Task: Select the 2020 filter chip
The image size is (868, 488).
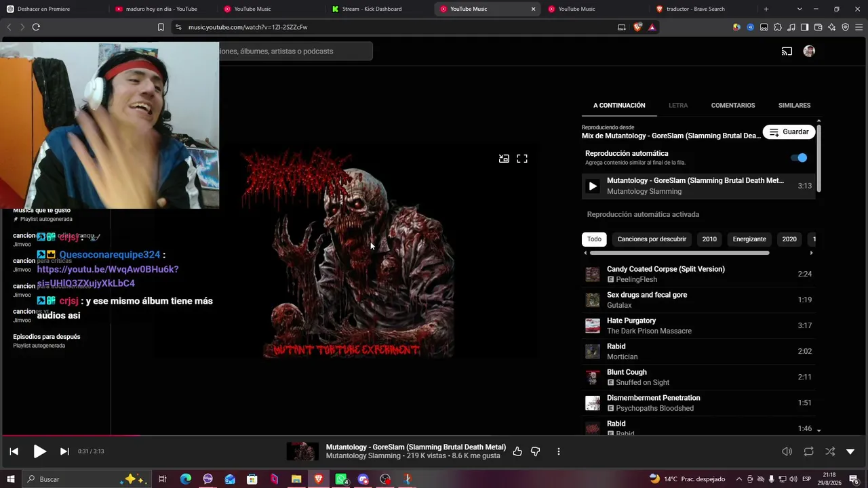Action: (789, 239)
